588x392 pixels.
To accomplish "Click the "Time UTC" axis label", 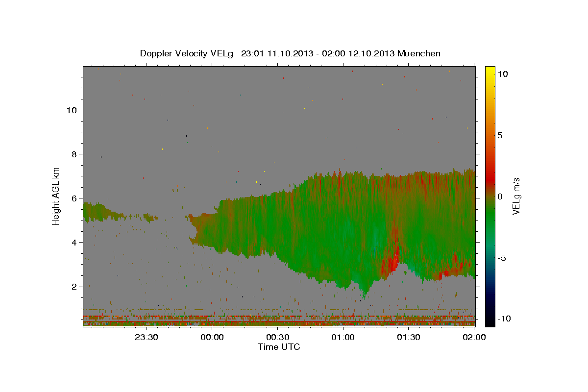I will point(279,347).
